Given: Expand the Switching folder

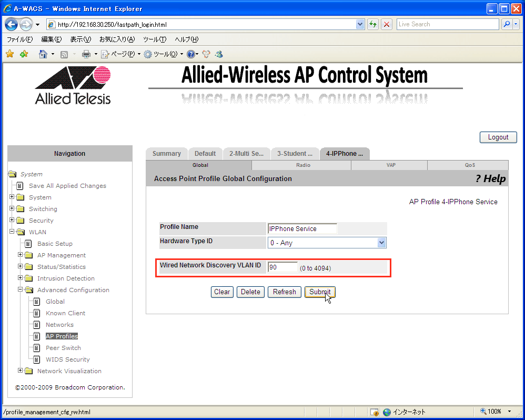Looking at the screenshot, I should [12, 208].
